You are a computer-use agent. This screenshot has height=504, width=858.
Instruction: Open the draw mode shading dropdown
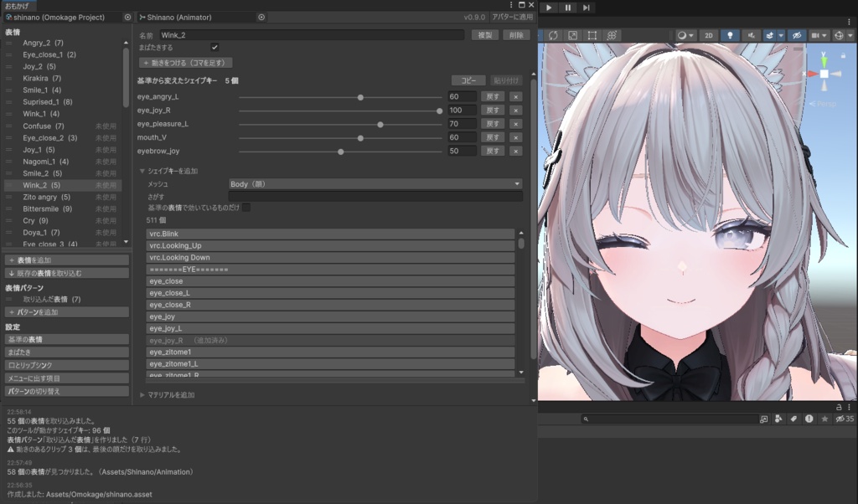click(685, 35)
